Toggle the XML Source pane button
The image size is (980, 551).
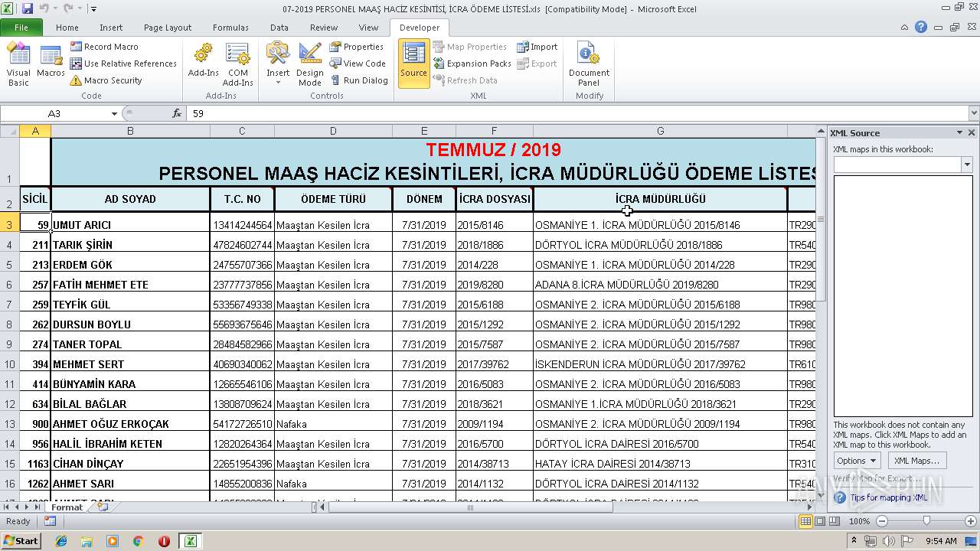[413, 63]
